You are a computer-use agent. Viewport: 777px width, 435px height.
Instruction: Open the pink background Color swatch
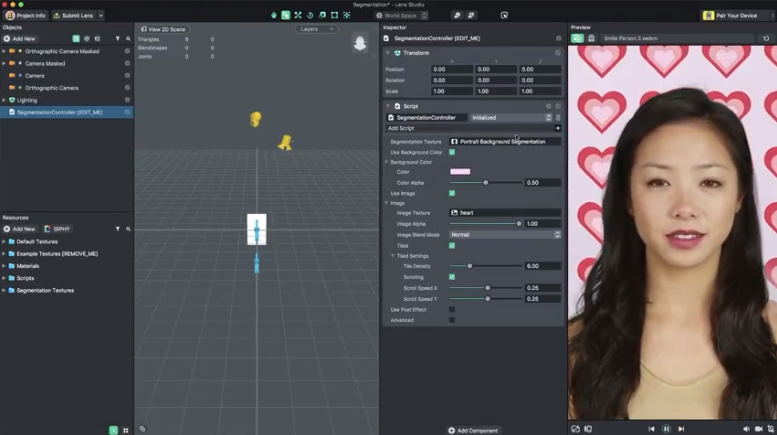coord(460,172)
